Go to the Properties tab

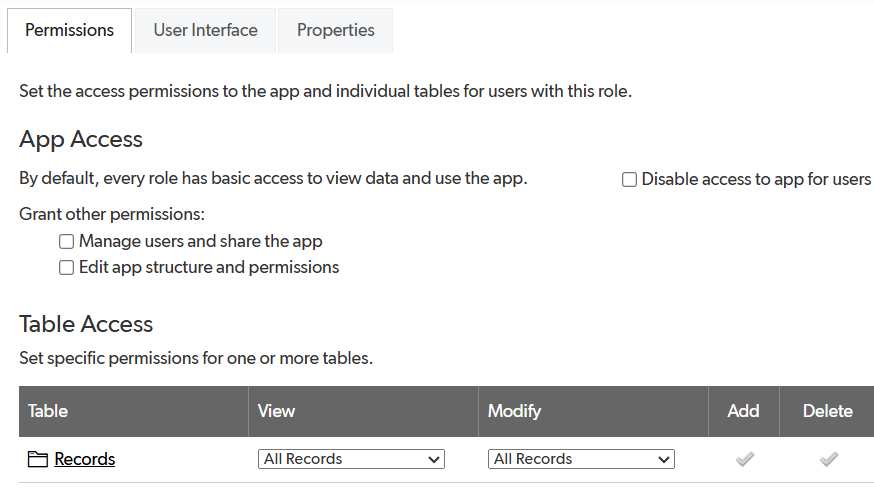[x=335, y=30]
